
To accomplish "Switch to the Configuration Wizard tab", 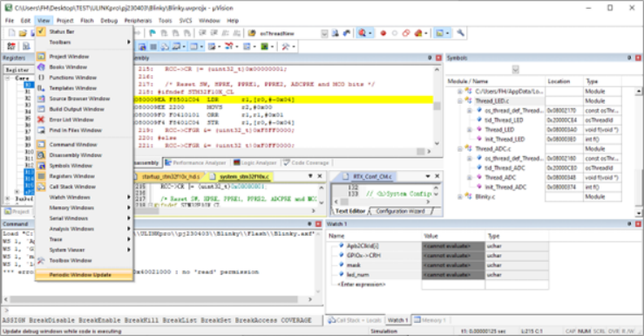I will pyautogui.click(x=400, y=211).
